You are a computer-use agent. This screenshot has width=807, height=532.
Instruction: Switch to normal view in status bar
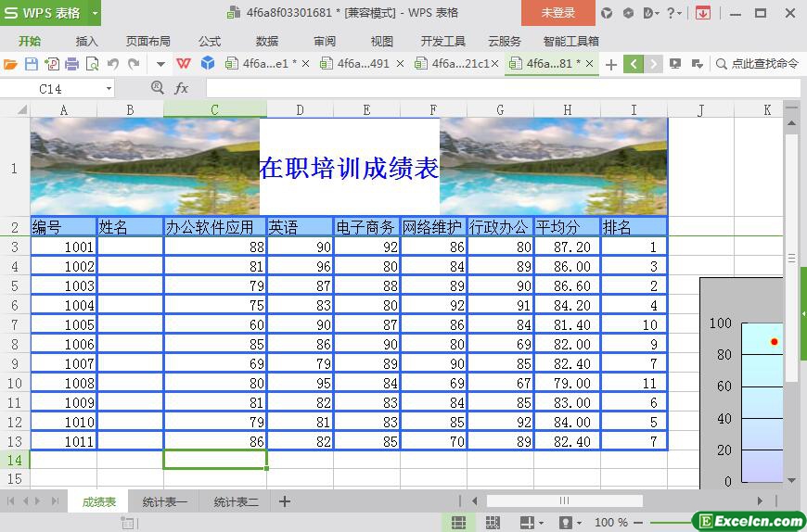[x=458, y=523]
